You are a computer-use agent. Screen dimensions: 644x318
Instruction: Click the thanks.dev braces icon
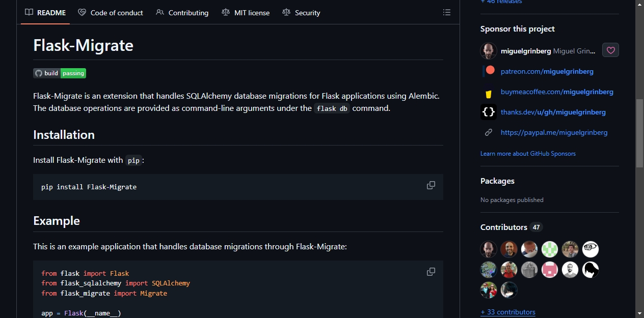point(489,112)
